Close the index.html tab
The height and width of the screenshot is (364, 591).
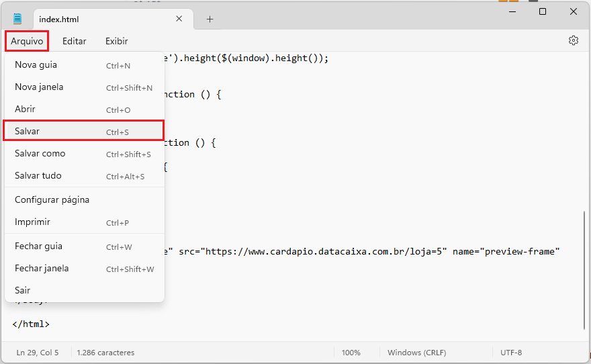coord(179,19)
